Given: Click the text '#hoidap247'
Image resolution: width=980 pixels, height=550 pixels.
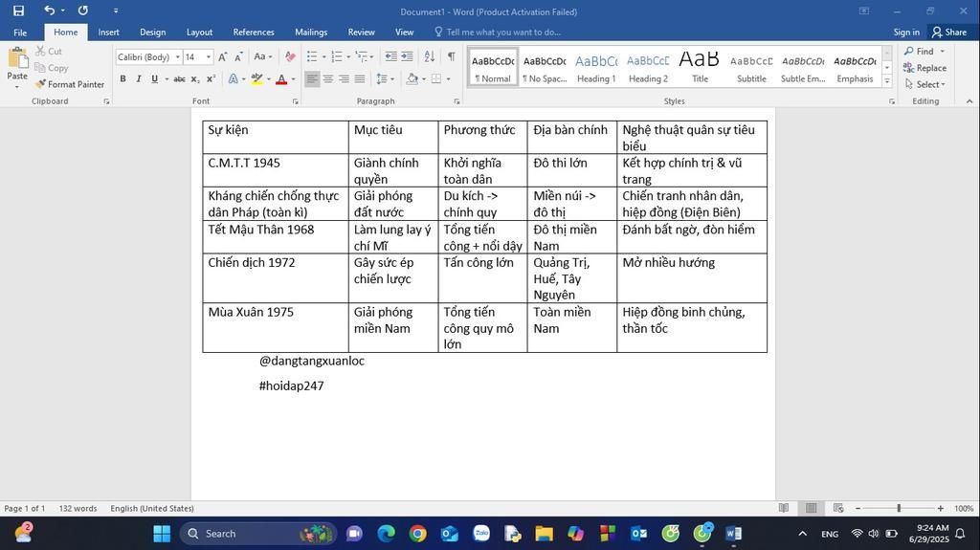Looking at the screenshot, I should (x=291, y=385).
